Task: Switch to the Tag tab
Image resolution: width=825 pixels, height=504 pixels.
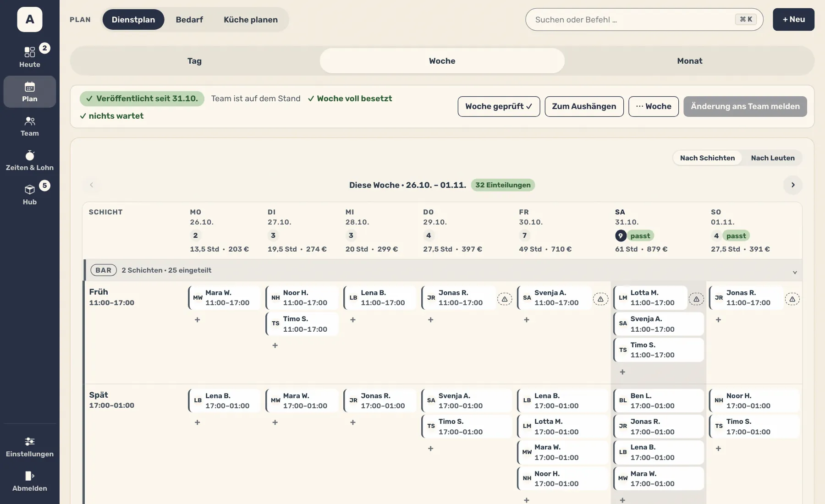Action: [x=194, y=61]
